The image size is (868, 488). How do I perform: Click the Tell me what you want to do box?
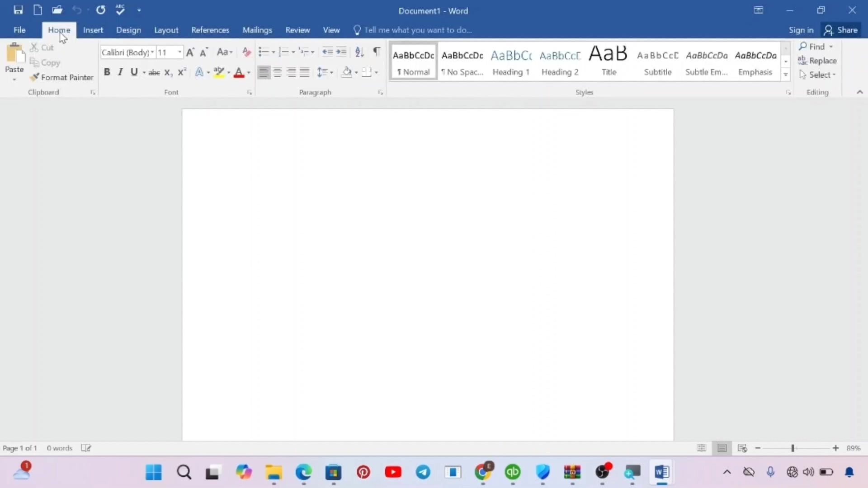click(x=413, y=30)
